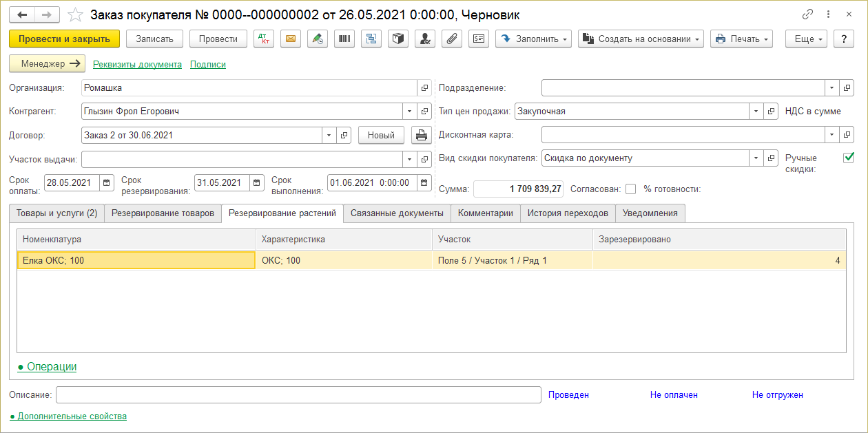
Task: Add document to favorites star
Action: pyautogui.click(x=76, y=14)
